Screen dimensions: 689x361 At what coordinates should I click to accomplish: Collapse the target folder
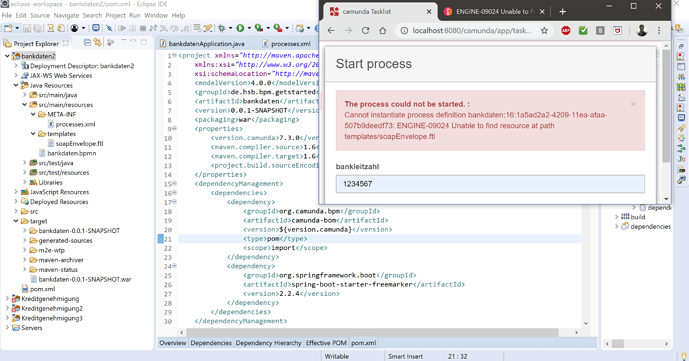click(16, 220)
